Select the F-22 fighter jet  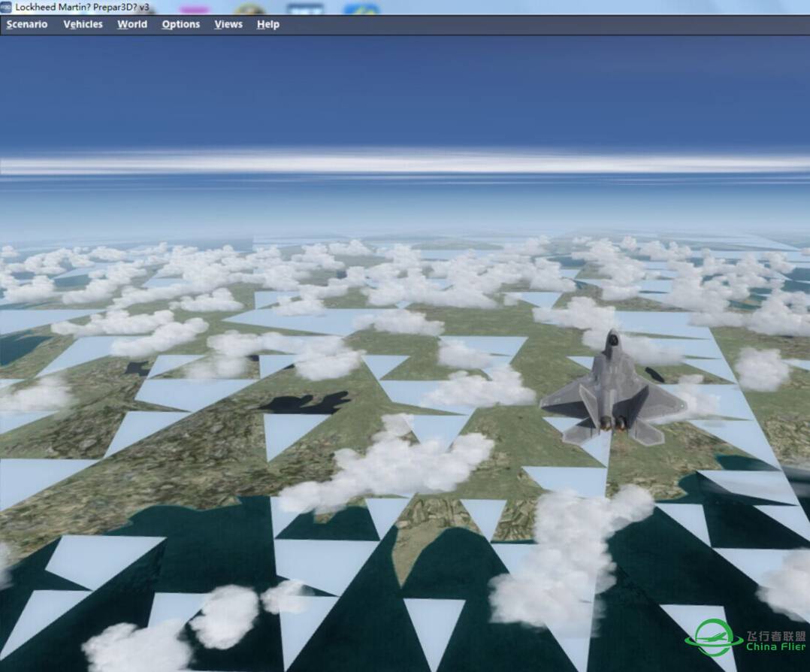coord(612,391)
